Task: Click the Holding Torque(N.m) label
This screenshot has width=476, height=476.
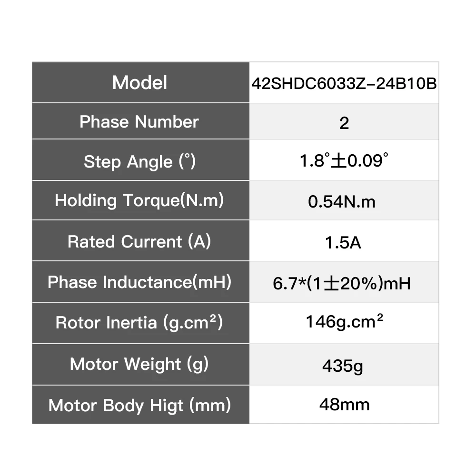Action: [x=139, y=200]
